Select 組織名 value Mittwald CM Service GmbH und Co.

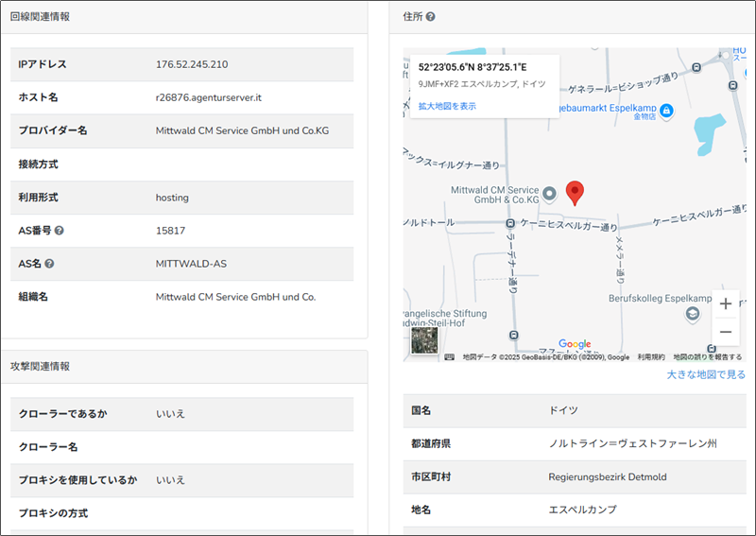pyautogui.click(x=235, y=297)
